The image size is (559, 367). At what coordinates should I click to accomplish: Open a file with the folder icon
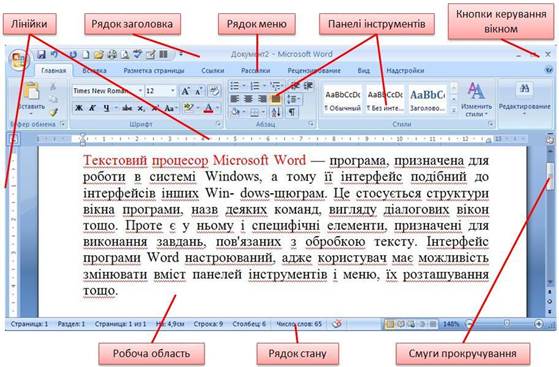tap(99, 55)
